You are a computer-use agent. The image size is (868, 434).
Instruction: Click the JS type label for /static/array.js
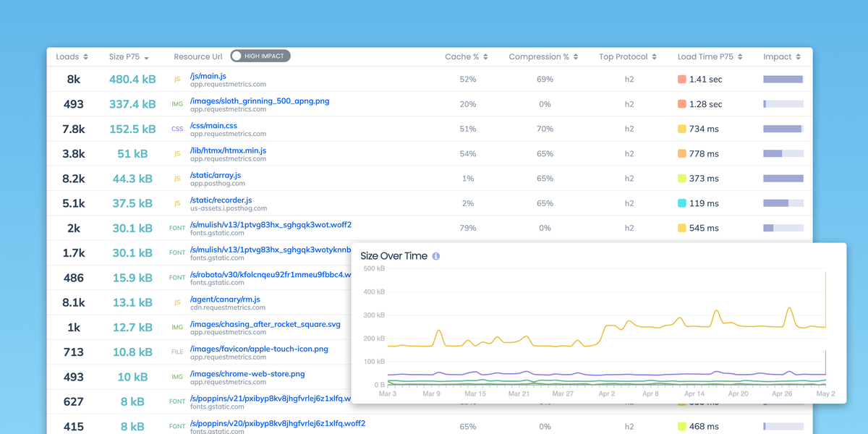click(x=177, y=179)
